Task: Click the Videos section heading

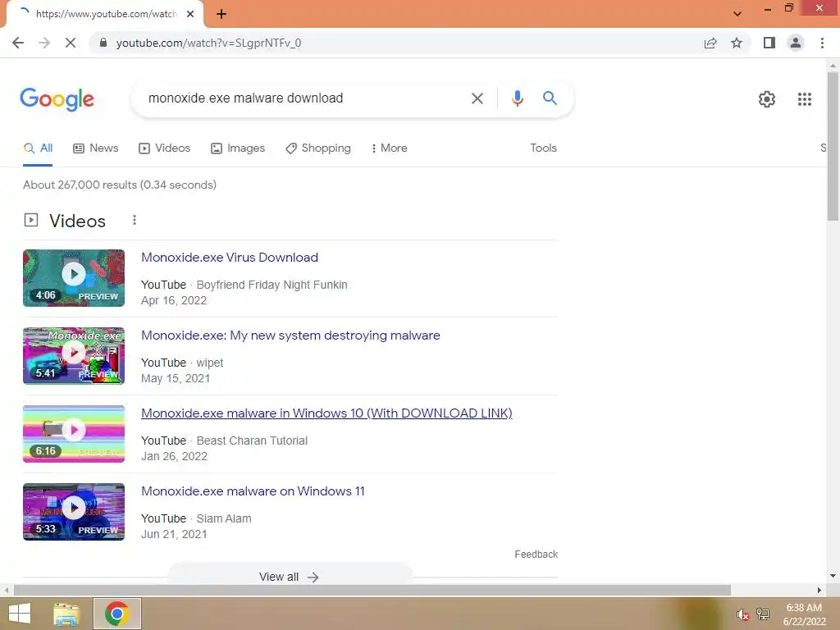Action: point(77,221)
